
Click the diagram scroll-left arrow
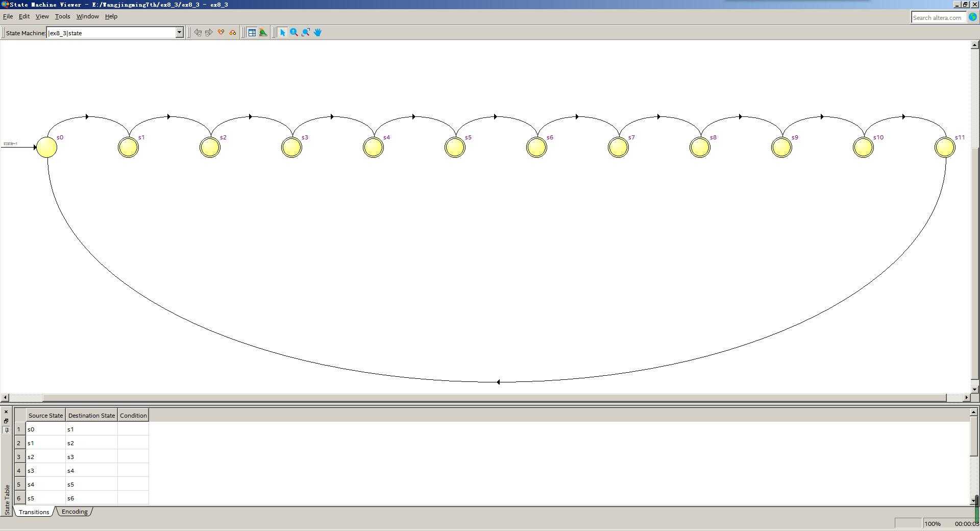click(x=5, y=397)
